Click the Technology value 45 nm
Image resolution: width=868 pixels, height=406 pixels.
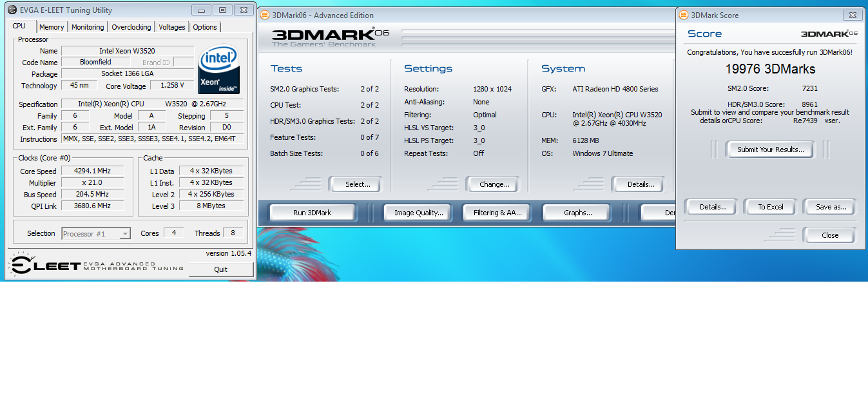[79, 85]
